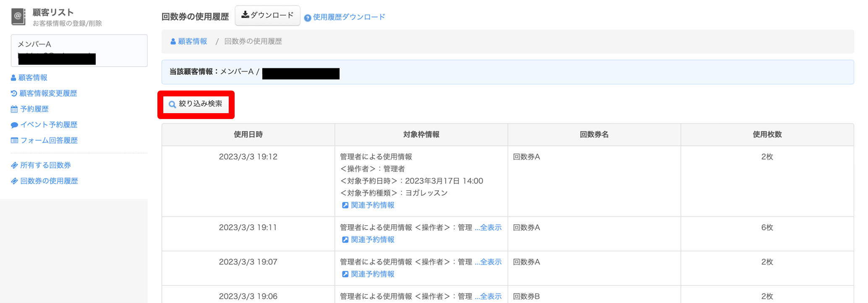
Task: Click the speech bubble icon for イベント予約履歴
Action: [14, 125]
